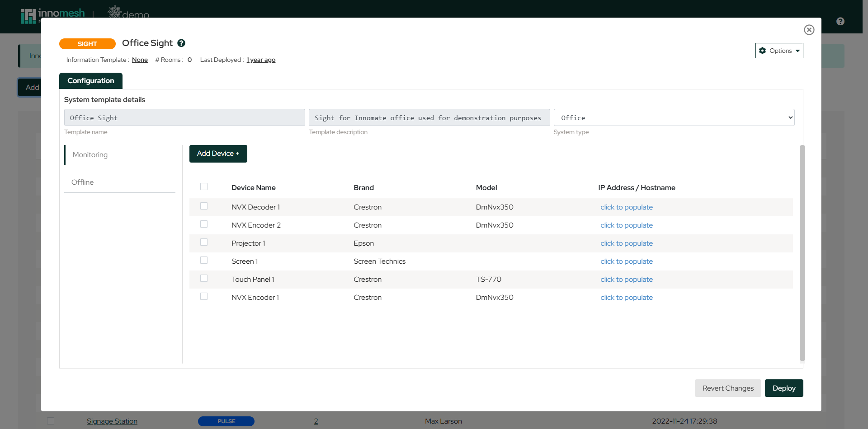Click the Brand column header
This screenshot has height=429, width=868.
(364, 188)
